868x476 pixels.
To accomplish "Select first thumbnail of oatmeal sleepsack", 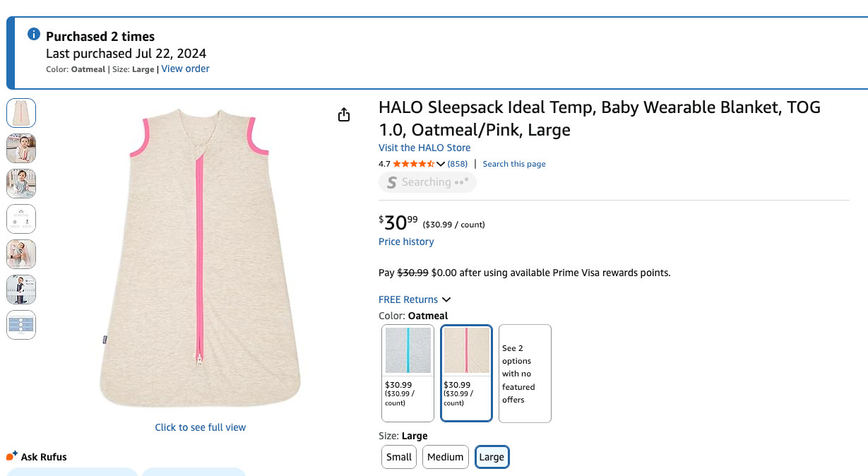I will 21,113.
